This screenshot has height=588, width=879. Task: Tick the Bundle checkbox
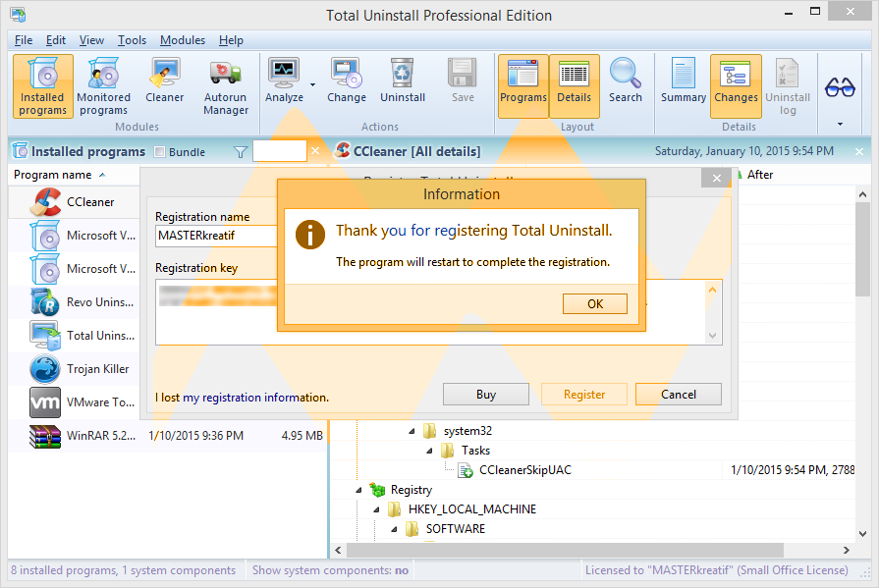160,152
